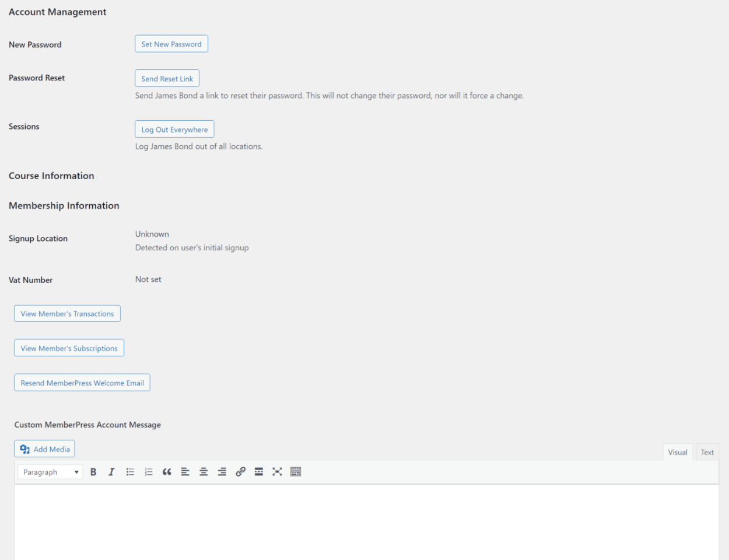Toggle the editor toolbar (kitchen sink)

[x=296, y=472]
